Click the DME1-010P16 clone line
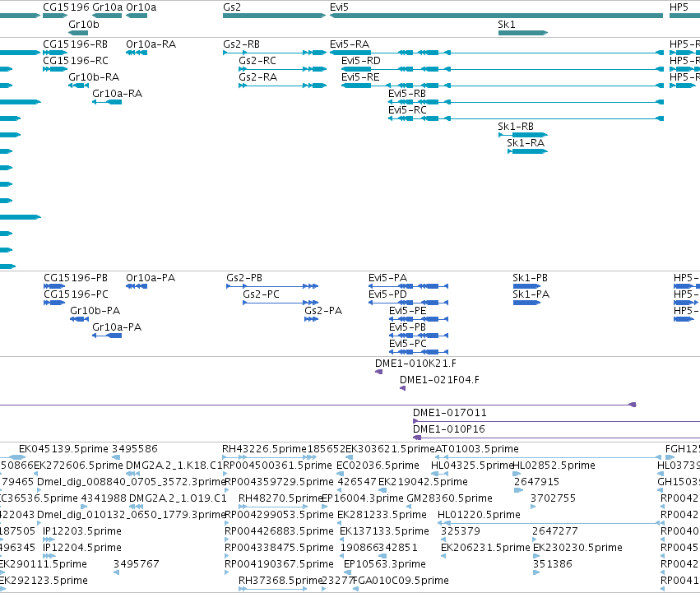The height and width of the screenshot is (593, 700). click(x=556, y=438)
